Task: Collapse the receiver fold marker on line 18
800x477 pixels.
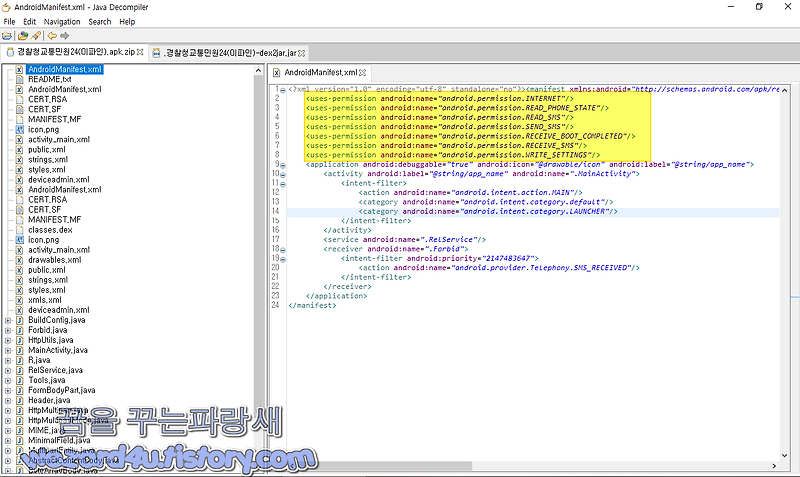Action: (283, 250)
